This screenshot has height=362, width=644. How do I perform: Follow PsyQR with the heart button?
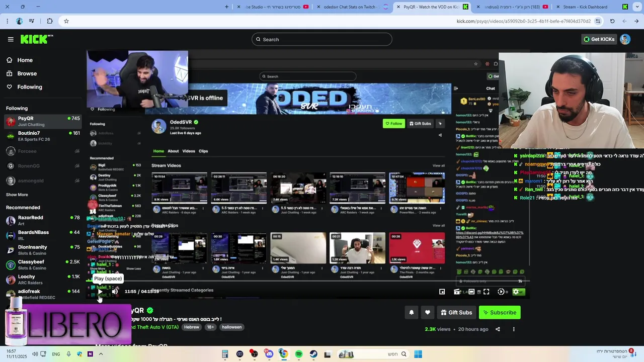click(x=428, y=312)
